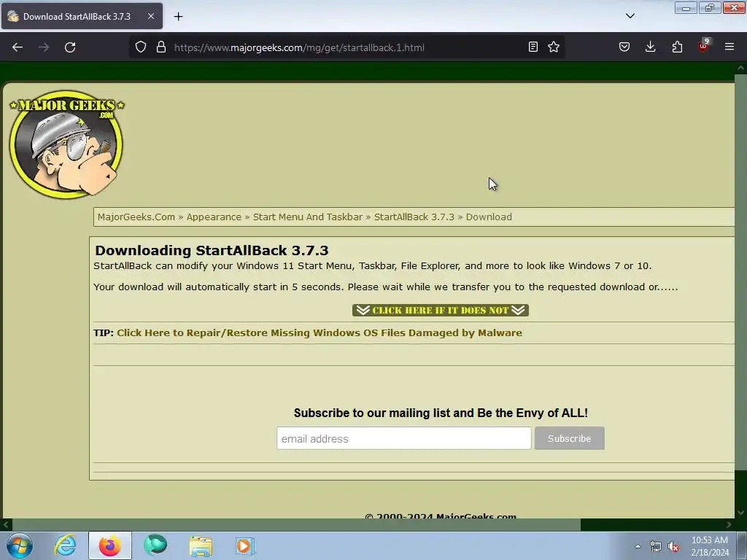Click the Major Geeks logo

pos(66,144)
